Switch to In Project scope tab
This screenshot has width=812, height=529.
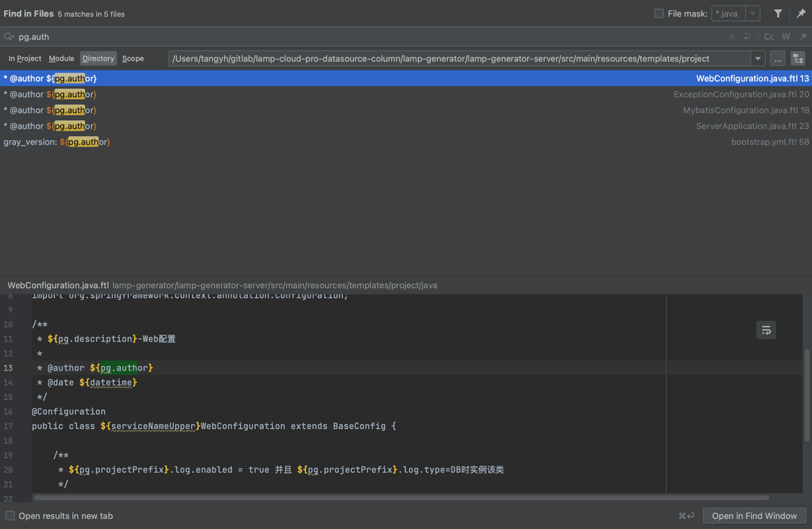(25, 59)
